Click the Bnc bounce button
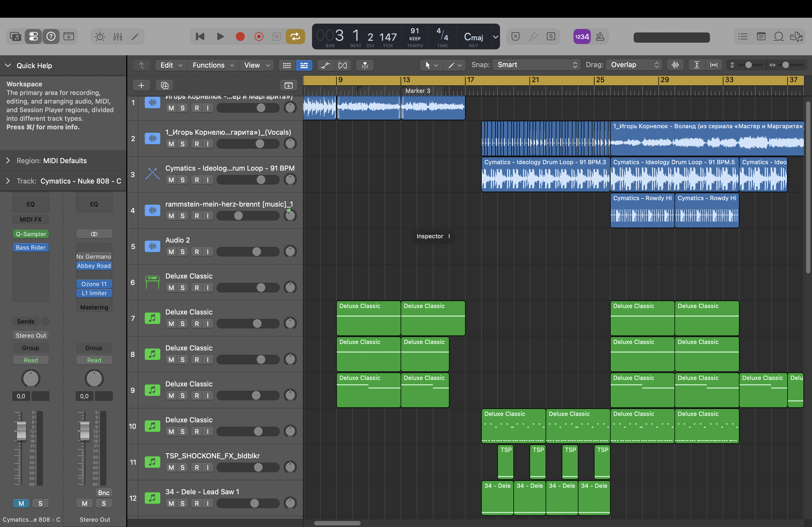 point(104,493)
